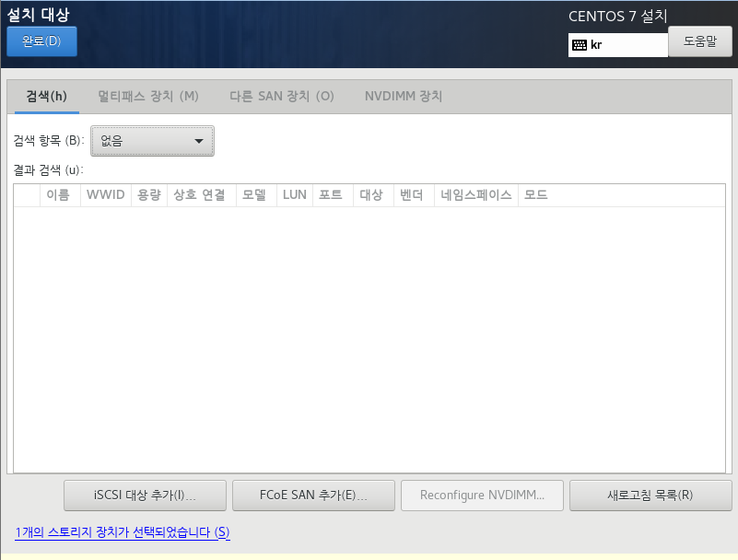Click the keyboard layout icon beside kr

point(580,45)
